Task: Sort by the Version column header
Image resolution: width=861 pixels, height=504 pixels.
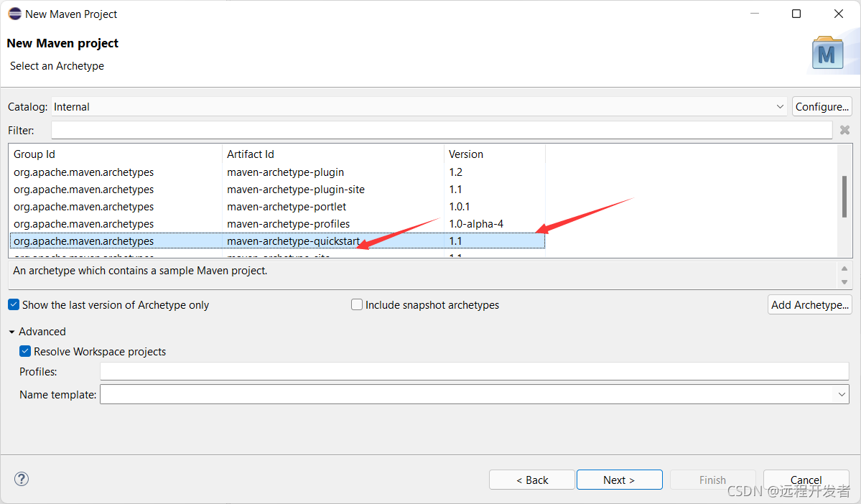Action: 494,154
